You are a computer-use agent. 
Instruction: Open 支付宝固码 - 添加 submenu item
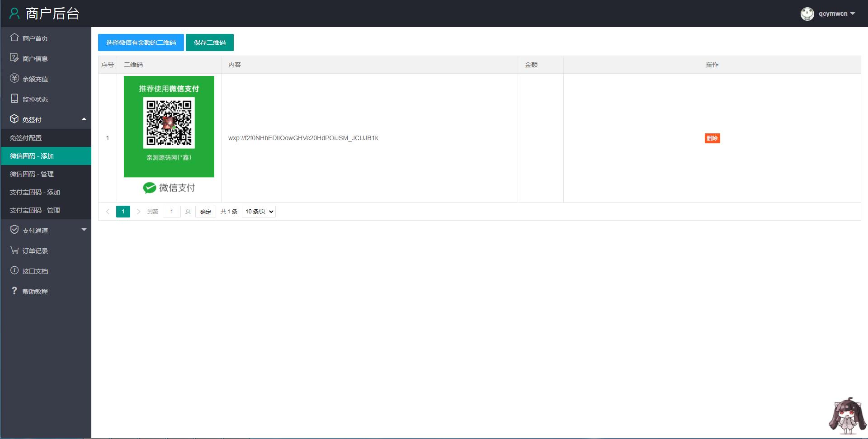[46, 192]
